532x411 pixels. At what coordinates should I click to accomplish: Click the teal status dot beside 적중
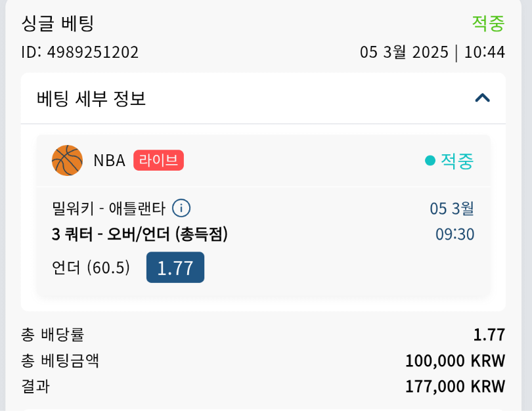[430, 160]
